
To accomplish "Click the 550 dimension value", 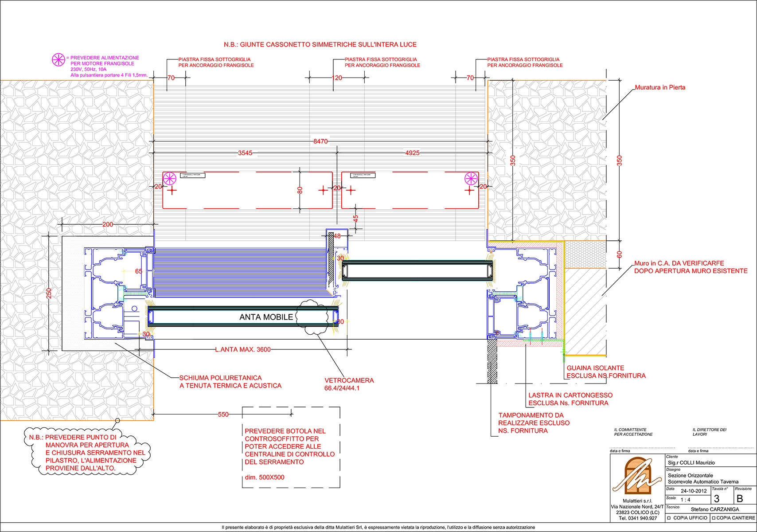I will 223,415.
